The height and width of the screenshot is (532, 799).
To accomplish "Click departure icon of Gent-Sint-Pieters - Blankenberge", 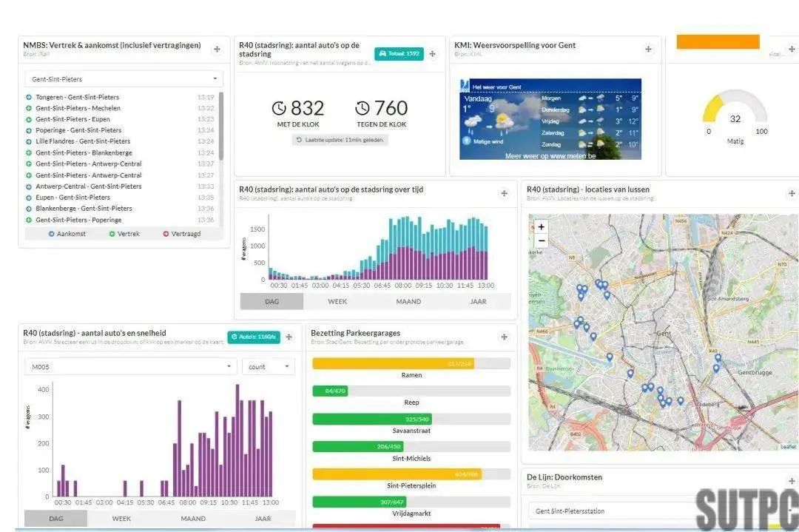I will [29, 153].
